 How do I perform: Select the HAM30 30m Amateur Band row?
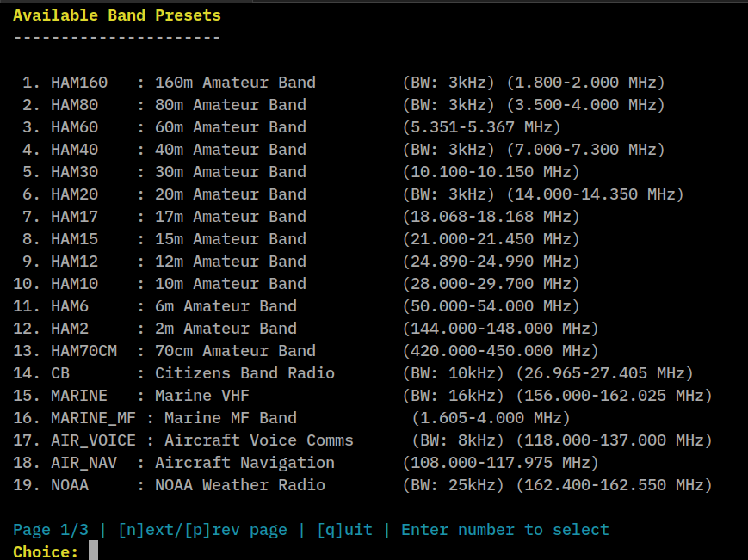coord(301,172)
